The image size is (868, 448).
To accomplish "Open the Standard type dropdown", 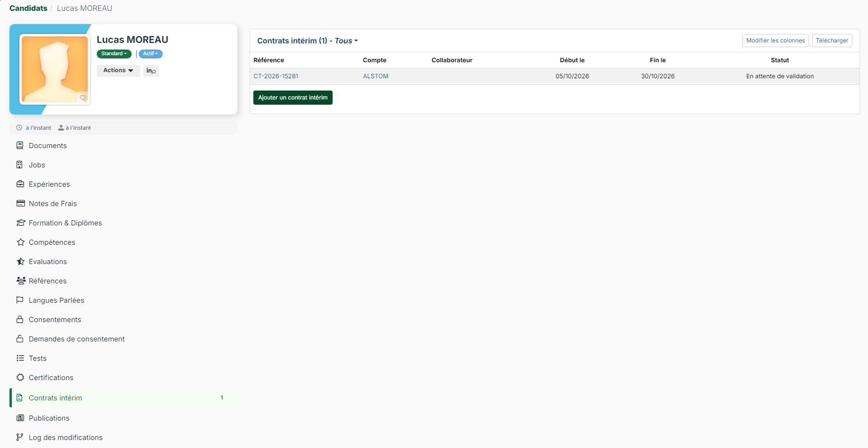I will 114,54.
